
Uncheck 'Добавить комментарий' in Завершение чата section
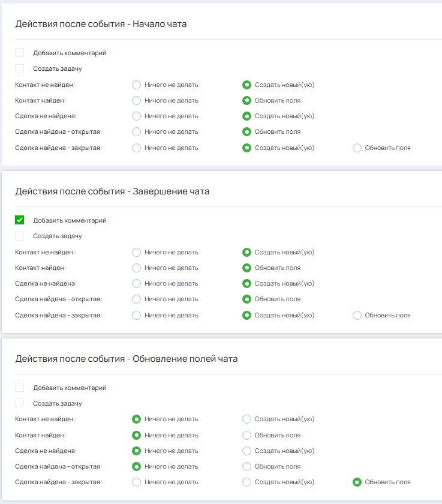tap(20, 220)
